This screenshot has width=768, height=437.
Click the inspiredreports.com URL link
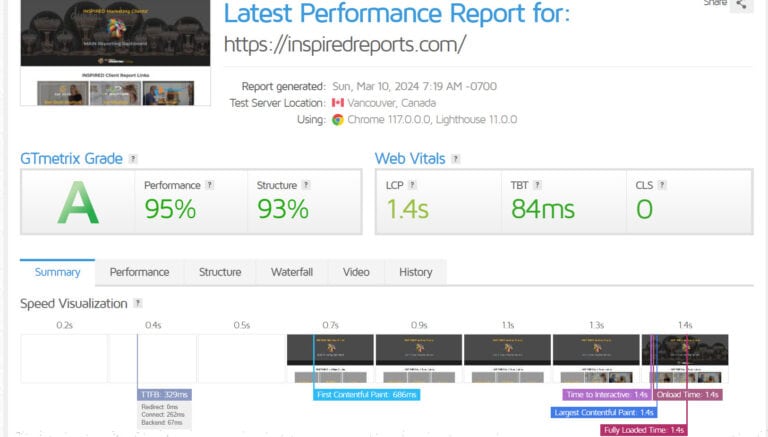tap(345, 45)
